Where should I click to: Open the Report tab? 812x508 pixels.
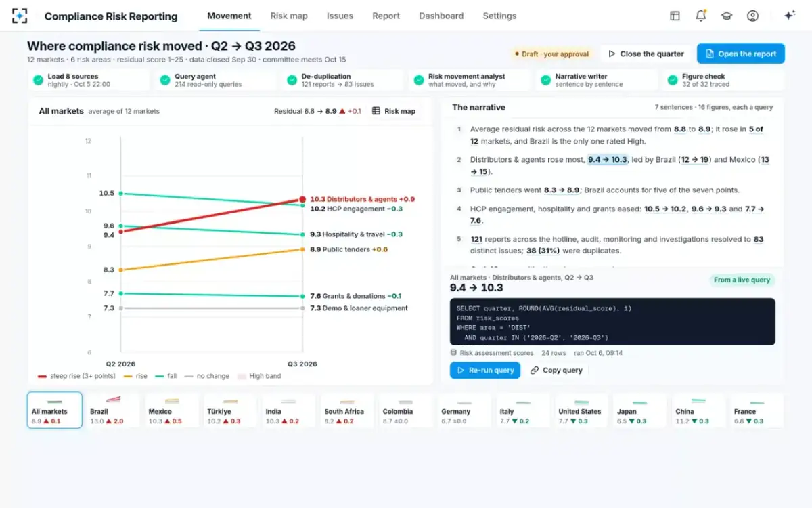[x=386, y=16]
